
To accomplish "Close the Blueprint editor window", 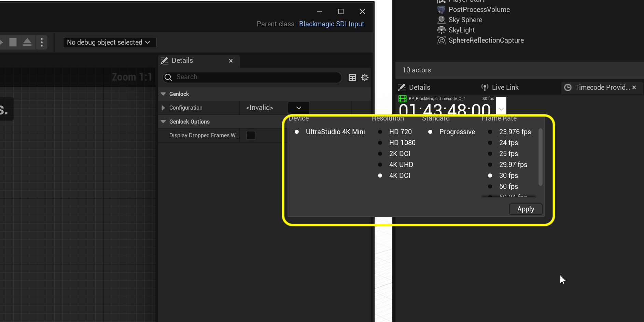I will [x=363, y=12].
